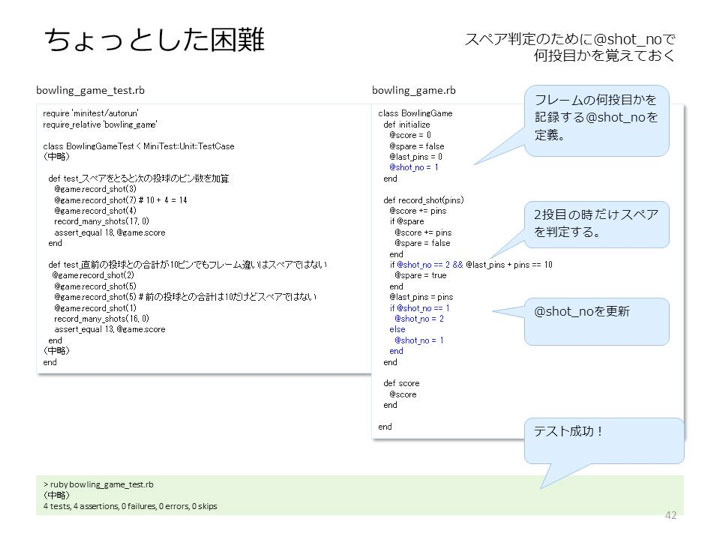This screenshot has width=720, height=540.
Task: Click the callout @shot_noを更新
Action: (x=596, y=321)
